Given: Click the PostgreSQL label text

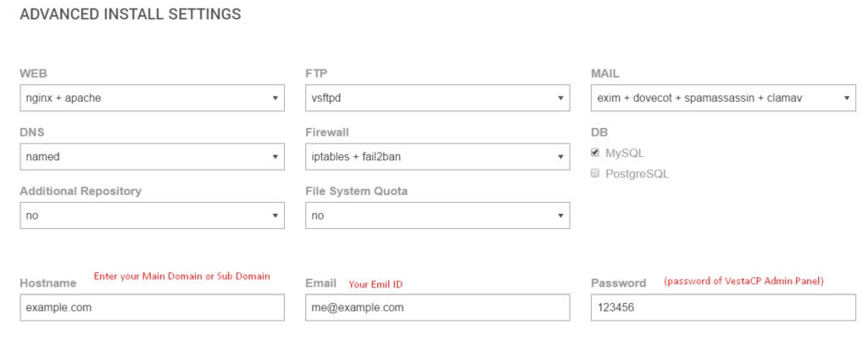Looking at the screenshot, I should [x=637, y=174].
